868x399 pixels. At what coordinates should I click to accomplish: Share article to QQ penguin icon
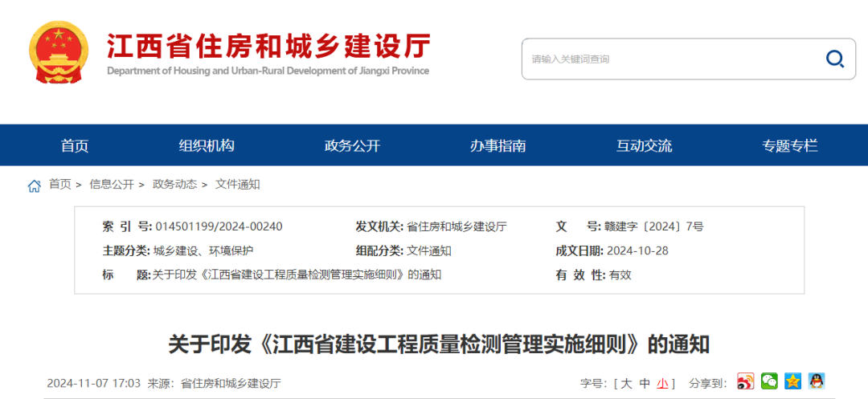tap(817, 382)
